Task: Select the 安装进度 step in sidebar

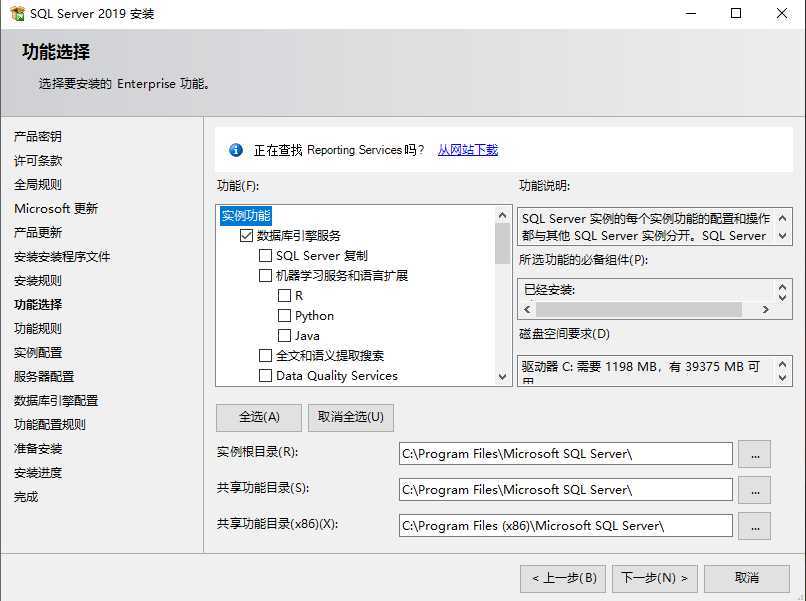Action: [38, 473]
